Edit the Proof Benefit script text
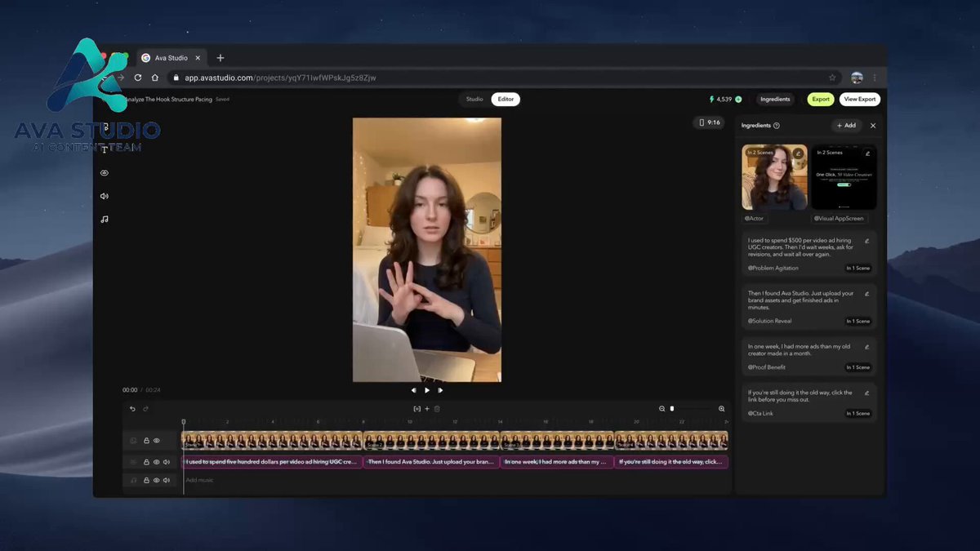Screen dimensions: 980x551 [x=867, y=346]
